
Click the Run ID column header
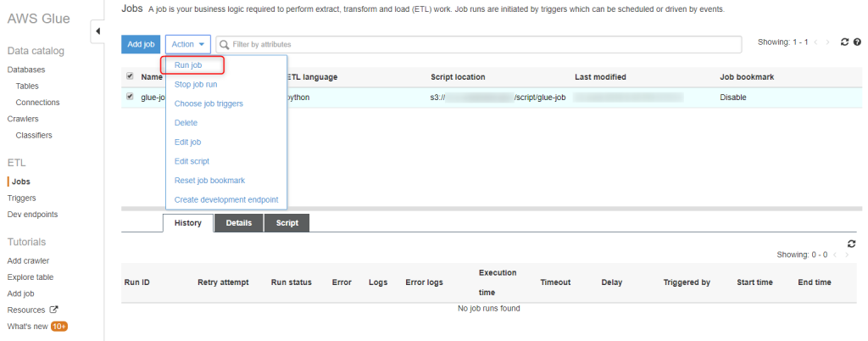137,282
